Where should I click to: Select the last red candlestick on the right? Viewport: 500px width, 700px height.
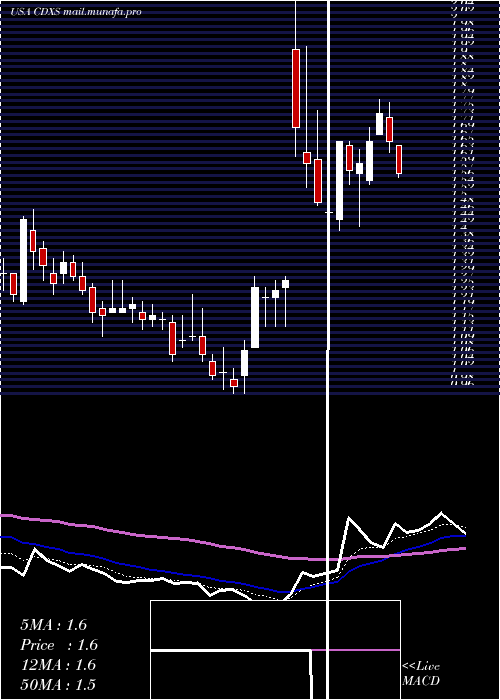point(399,159)
